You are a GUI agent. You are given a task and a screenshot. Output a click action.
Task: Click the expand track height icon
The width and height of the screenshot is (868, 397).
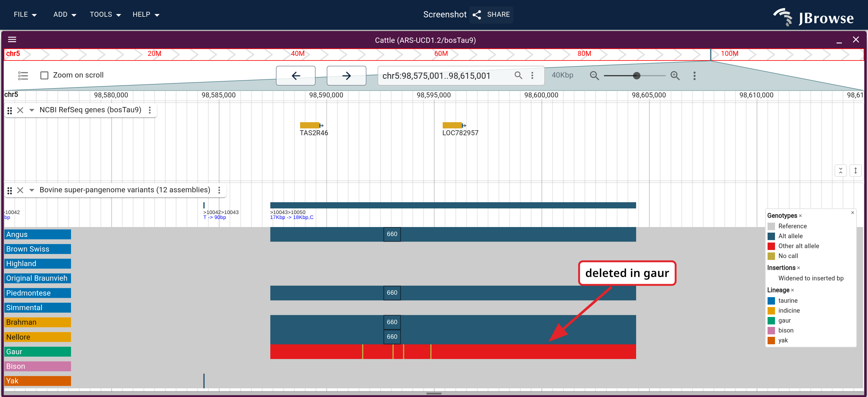856,171
